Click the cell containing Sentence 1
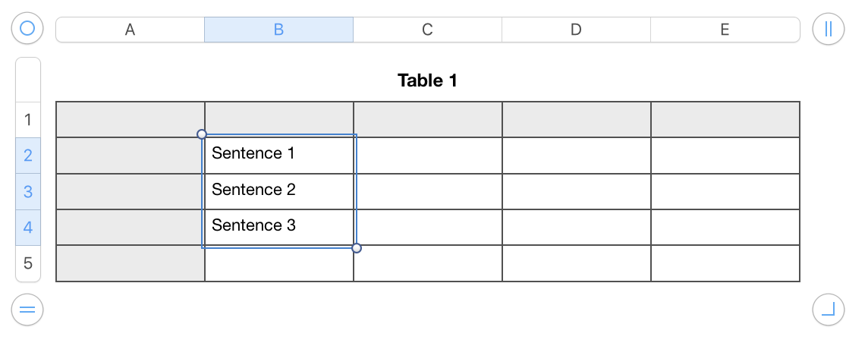The width and height of the screenshot is (868, 346). [x=278, y=154]
